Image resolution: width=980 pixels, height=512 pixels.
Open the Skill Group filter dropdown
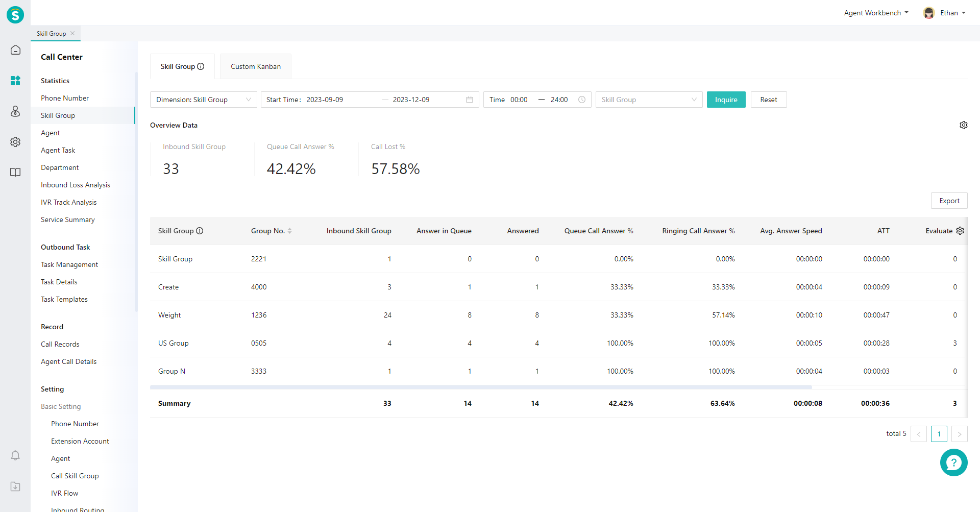(x=649, y=100)
